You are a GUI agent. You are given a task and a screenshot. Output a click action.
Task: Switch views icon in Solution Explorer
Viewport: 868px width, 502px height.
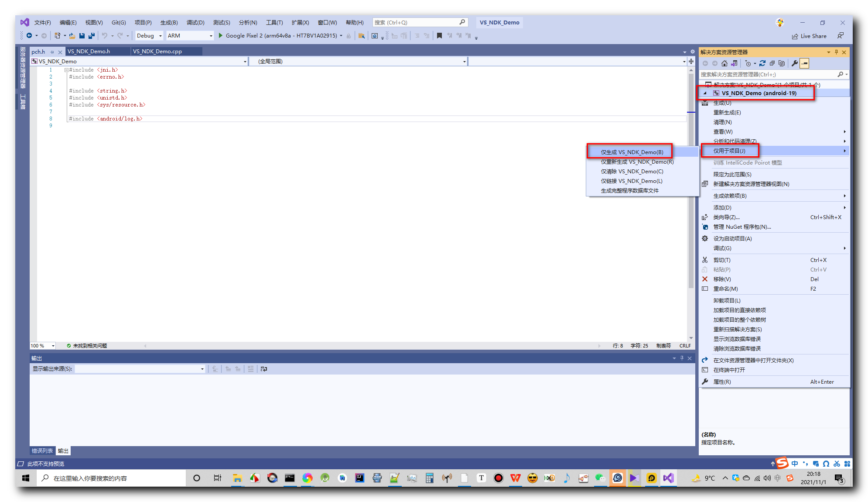click(x=735, y=63)
